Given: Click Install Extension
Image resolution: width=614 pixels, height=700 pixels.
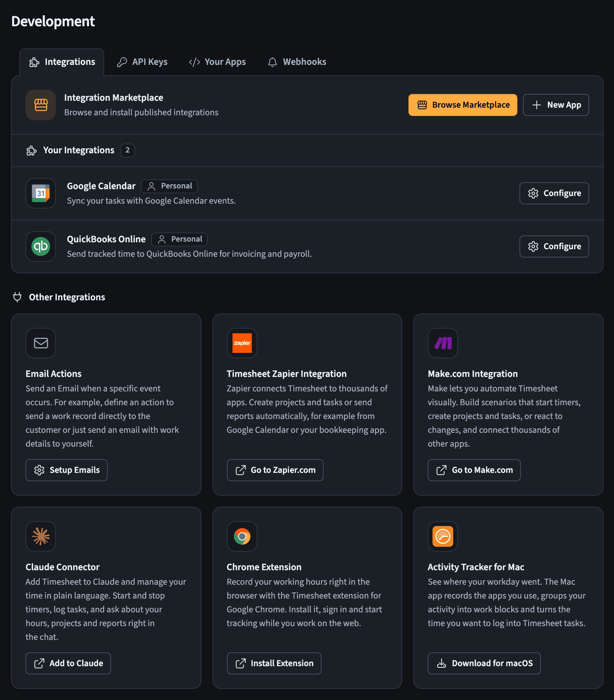Looking at the screenshot, I should [x=274, y=663].
